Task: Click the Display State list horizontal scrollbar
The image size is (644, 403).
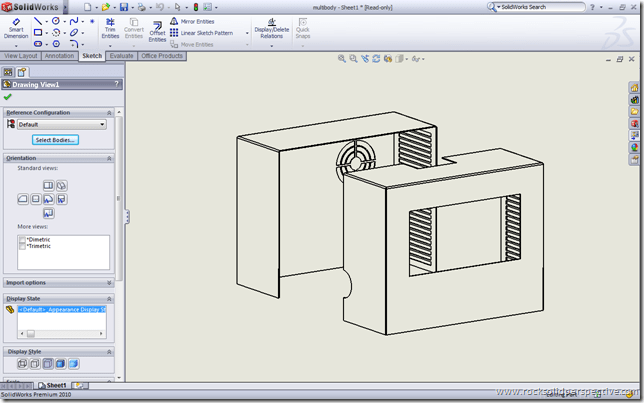Action: pos(62,334)
